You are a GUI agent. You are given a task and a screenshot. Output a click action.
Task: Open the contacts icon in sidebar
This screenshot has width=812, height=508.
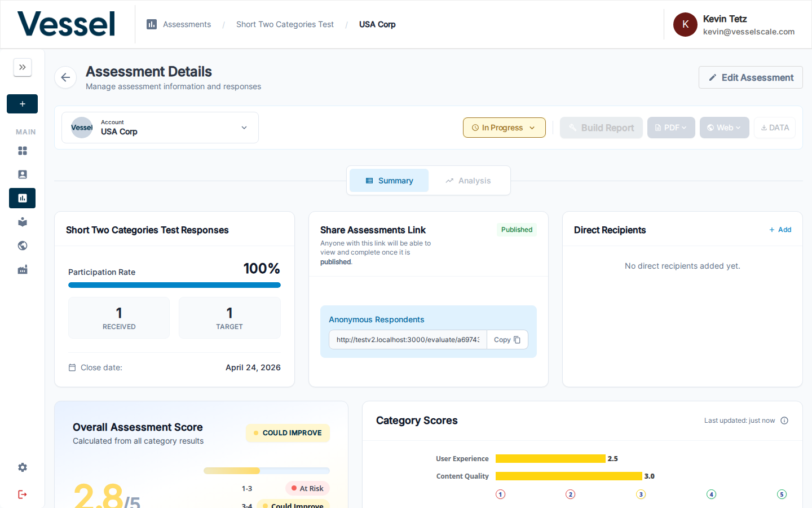click(23, 174)
